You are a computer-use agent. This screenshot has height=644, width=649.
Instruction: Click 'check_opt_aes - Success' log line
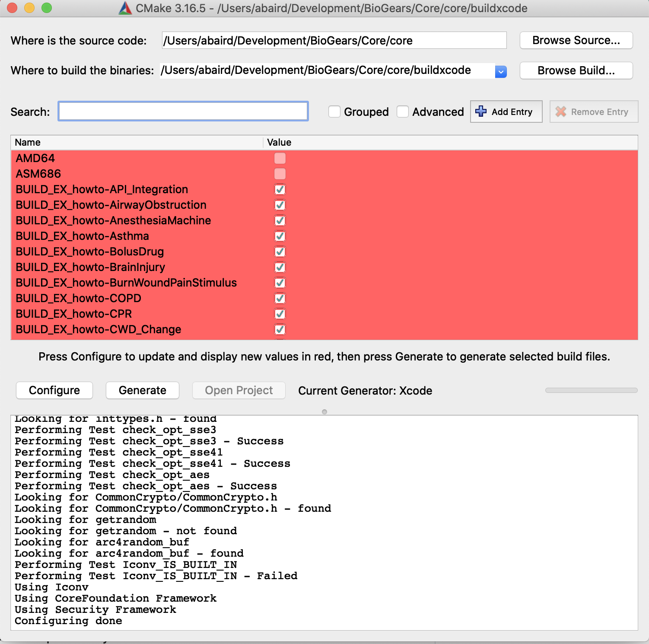[x=146, y=486]
